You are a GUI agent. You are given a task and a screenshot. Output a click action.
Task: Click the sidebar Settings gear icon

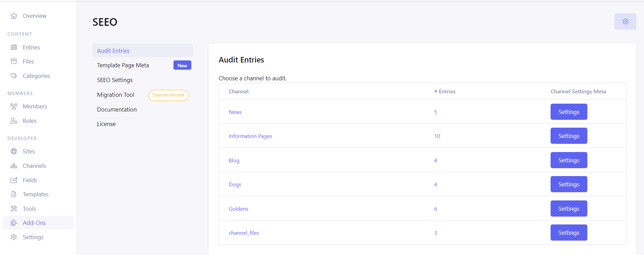14,237
